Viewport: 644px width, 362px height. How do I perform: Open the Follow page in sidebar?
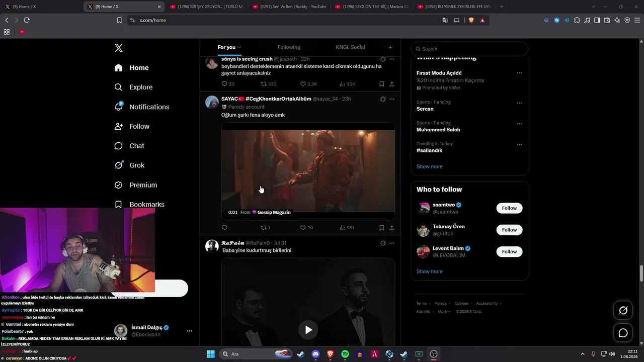[132, 126]
